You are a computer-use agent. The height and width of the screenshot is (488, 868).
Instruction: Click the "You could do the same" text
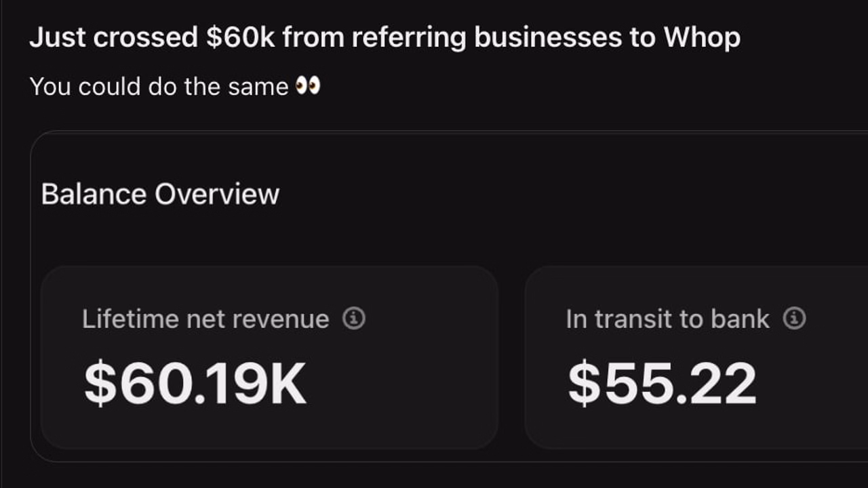pyautogui.click(x=159, y=87)
